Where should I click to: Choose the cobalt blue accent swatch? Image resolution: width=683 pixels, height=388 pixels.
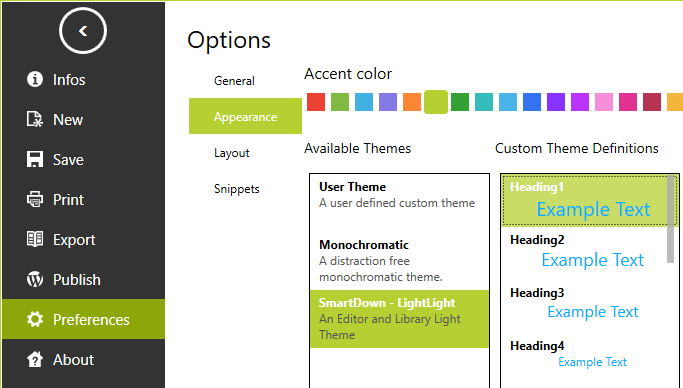pos(532,102)
